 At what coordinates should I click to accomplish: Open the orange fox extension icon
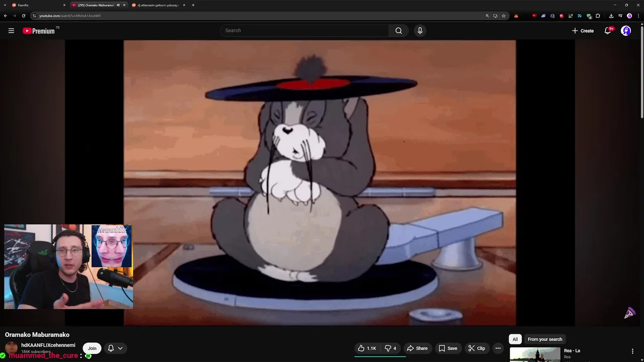tap(516, 16)
